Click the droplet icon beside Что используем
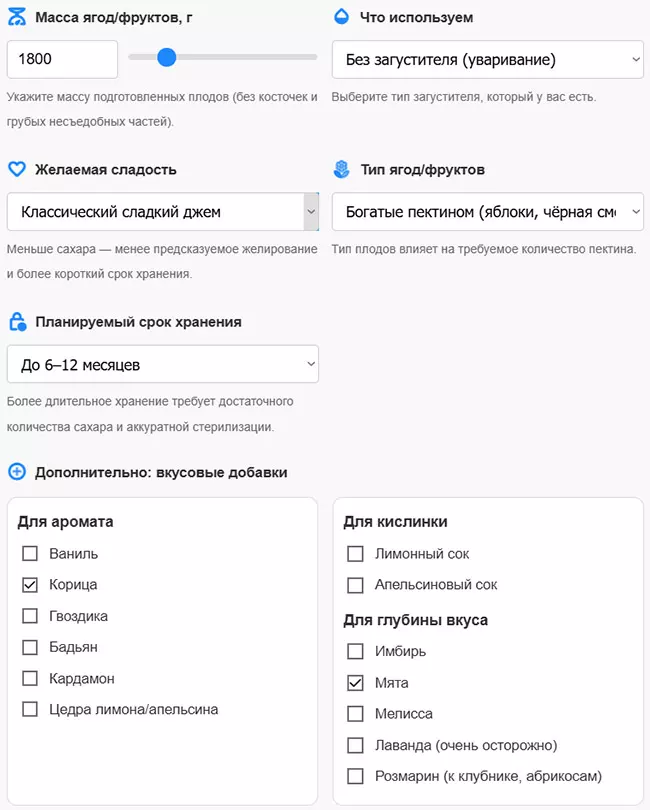The image size is (650, 810). (339, 16)
